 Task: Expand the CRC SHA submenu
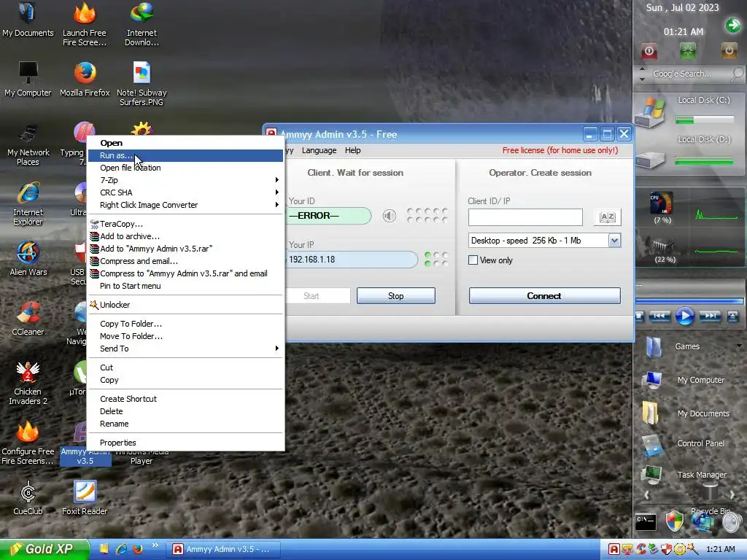pyautogui.click(x=186, y=192)
